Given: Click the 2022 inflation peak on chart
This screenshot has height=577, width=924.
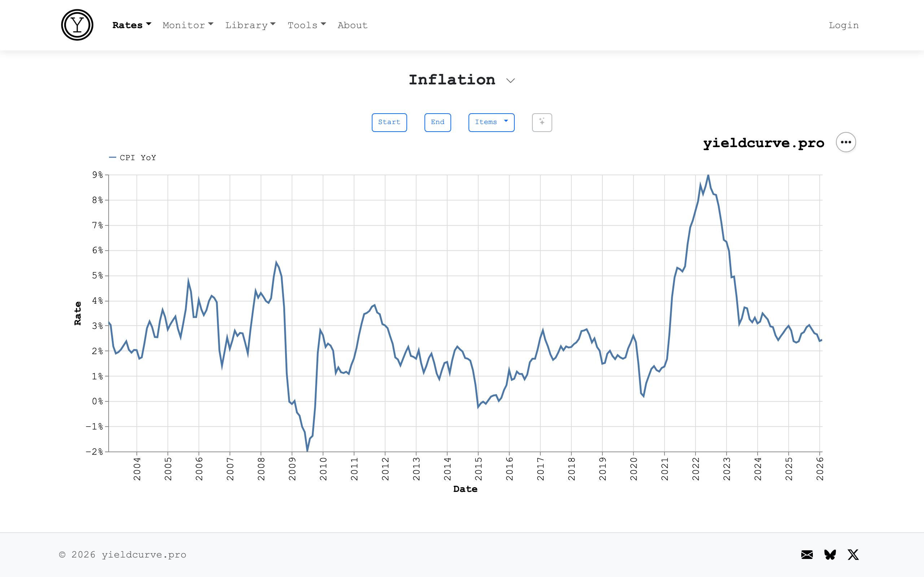Looking at the screenshot, I should click(x=708, y=176).
